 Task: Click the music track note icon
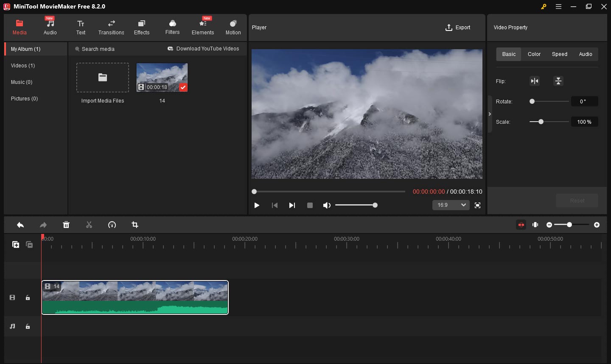tap(12, 326)
